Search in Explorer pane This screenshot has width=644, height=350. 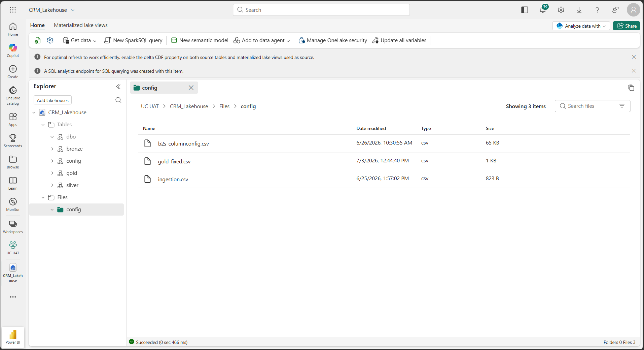[x=118, y=100]
